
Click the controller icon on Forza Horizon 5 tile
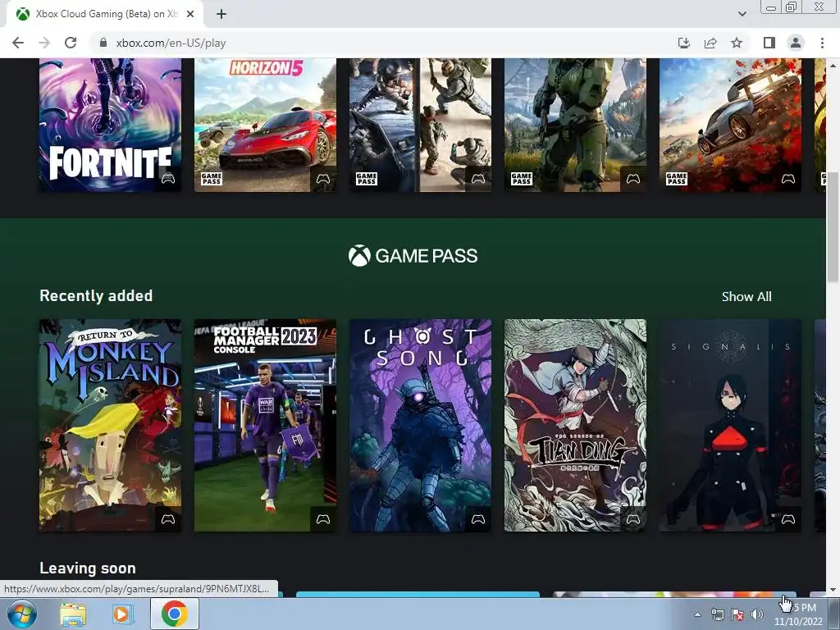(323, 178)
